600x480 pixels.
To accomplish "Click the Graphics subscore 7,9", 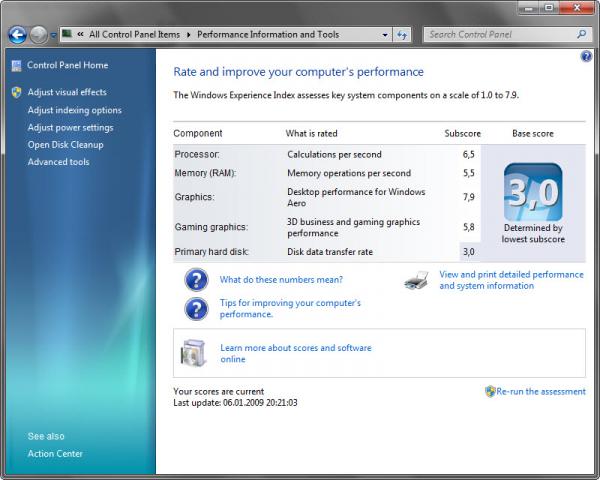I will tap(469, 197).
